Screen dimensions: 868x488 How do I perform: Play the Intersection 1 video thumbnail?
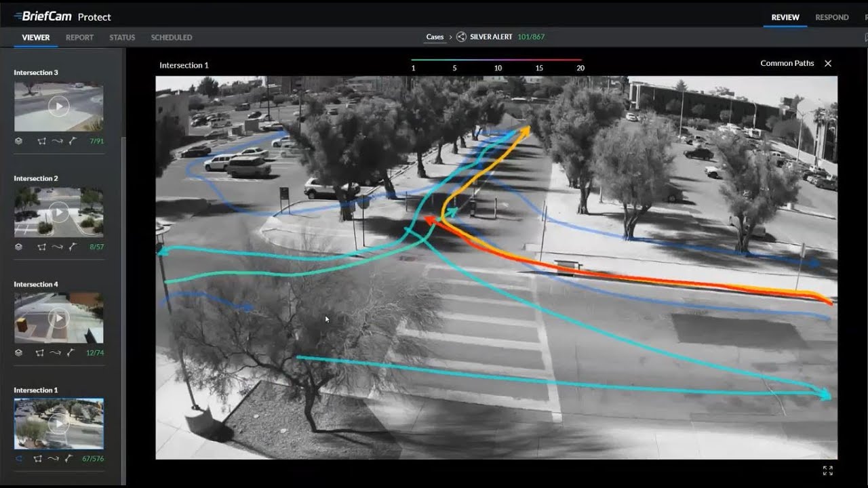[58, 424]
